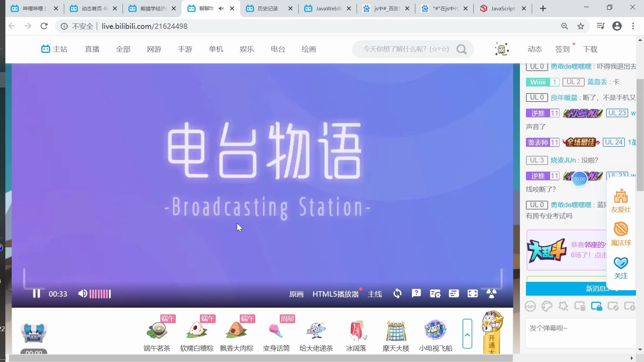This screenshot has width=644, height=362.
Task: Open chat block settings icon
Action: 613,306
